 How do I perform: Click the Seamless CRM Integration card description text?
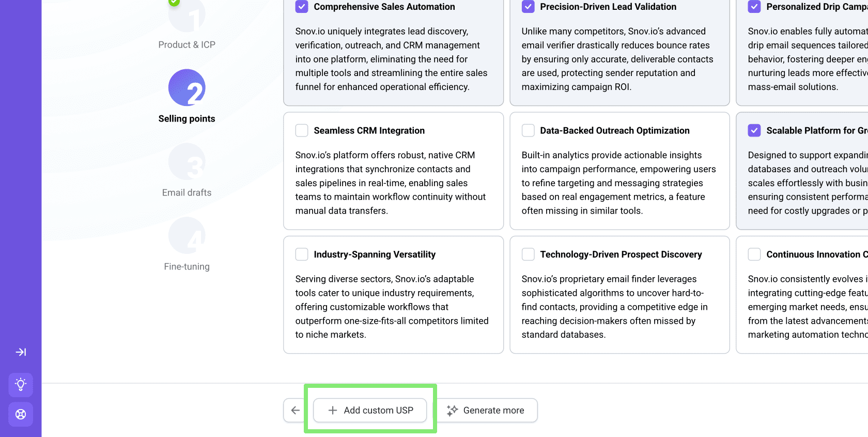point(390,183)
